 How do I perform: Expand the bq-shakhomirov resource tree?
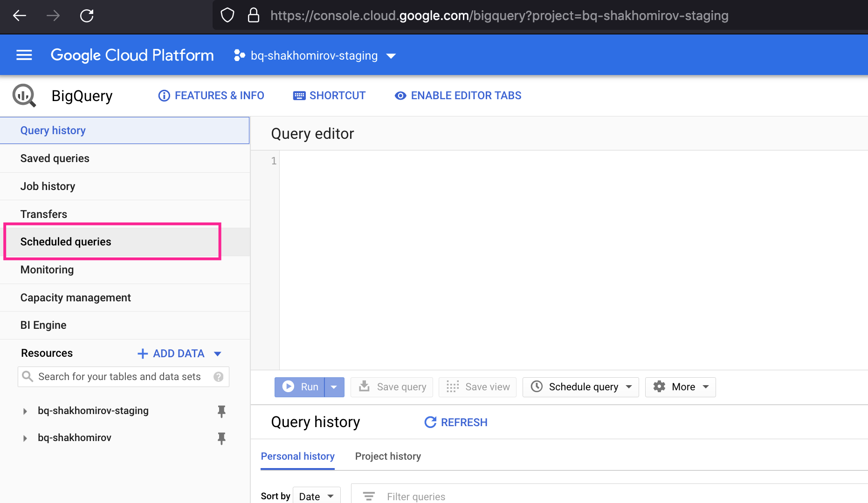[x=24, y=438]
